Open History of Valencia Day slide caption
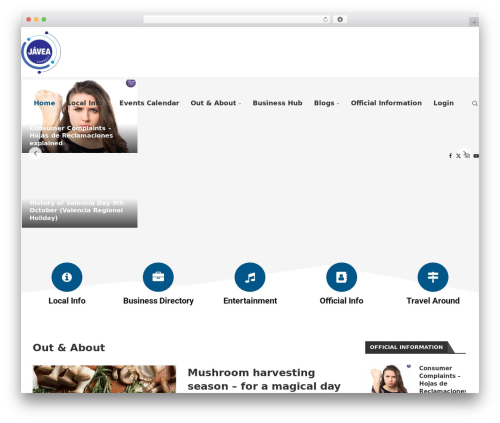This screenshot has width=500, height=423. [77, 210]
